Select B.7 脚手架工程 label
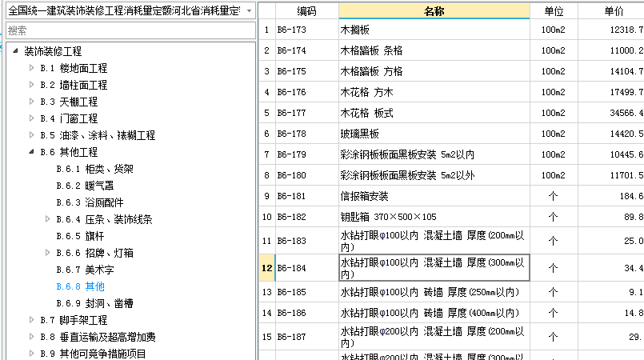Image resolution: width=644 pixels, height=360 pixels. 74,320
